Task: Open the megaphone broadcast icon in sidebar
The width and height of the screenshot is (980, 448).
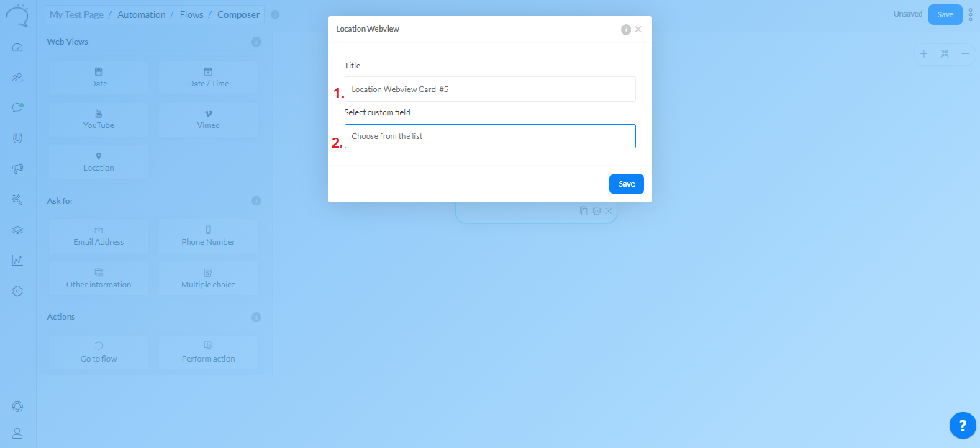Action: coord(18,169)
